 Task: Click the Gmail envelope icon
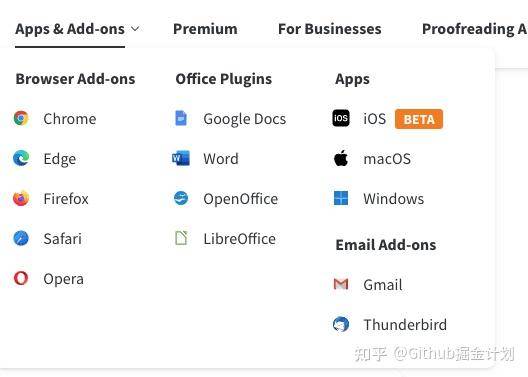click(341, 284)
